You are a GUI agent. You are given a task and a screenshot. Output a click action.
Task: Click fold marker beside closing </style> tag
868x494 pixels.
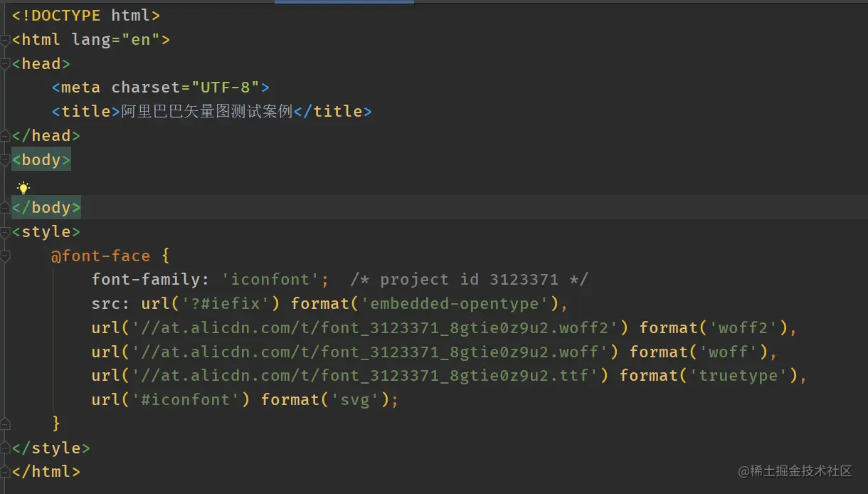(x=6, y=448)
